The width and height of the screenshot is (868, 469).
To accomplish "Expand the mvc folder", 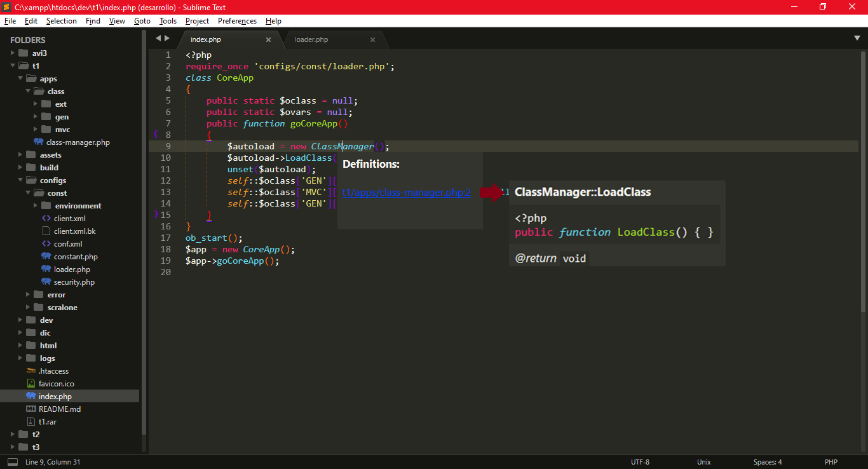I will click(x=36, y=129).
